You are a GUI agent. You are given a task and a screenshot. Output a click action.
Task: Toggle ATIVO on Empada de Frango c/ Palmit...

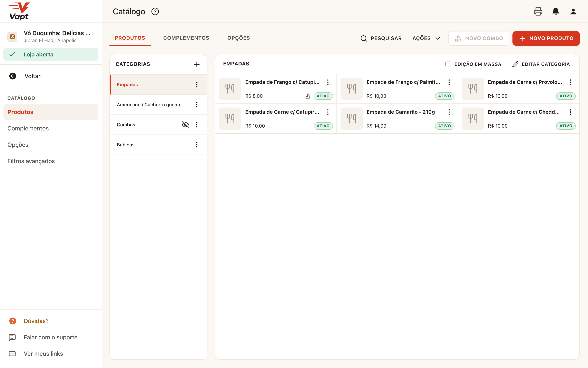pyautogui.click(x=444, y=96)
